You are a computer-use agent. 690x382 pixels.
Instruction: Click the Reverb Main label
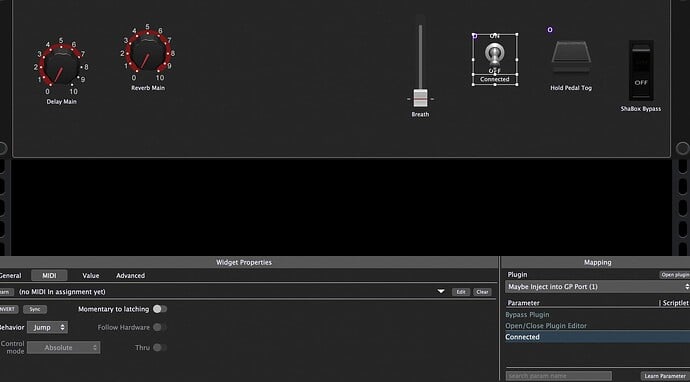[x=148, y=88]
